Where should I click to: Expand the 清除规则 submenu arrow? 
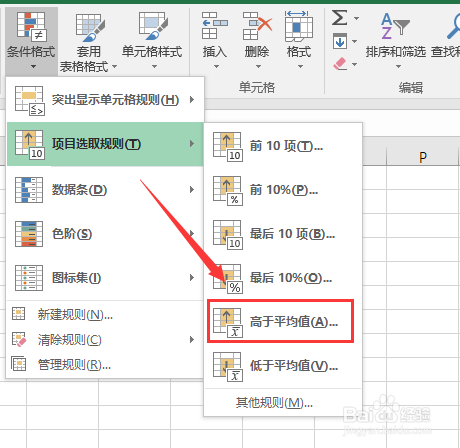tap(192, 339)
